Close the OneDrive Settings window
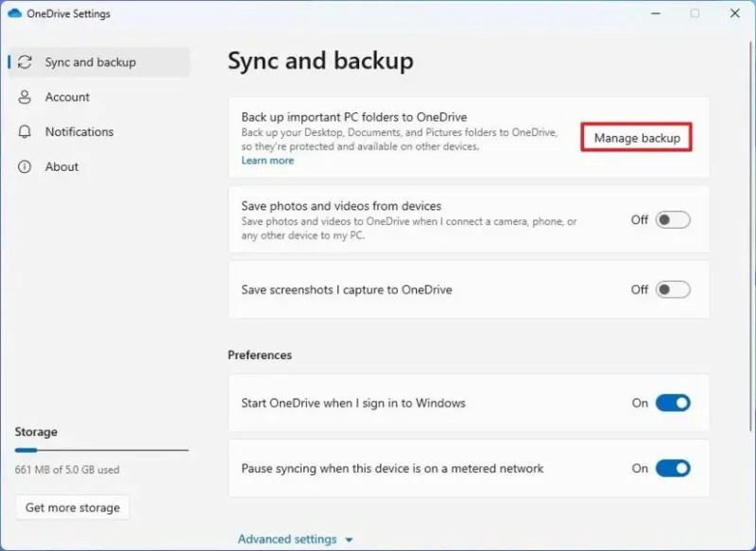 (735, 13)
